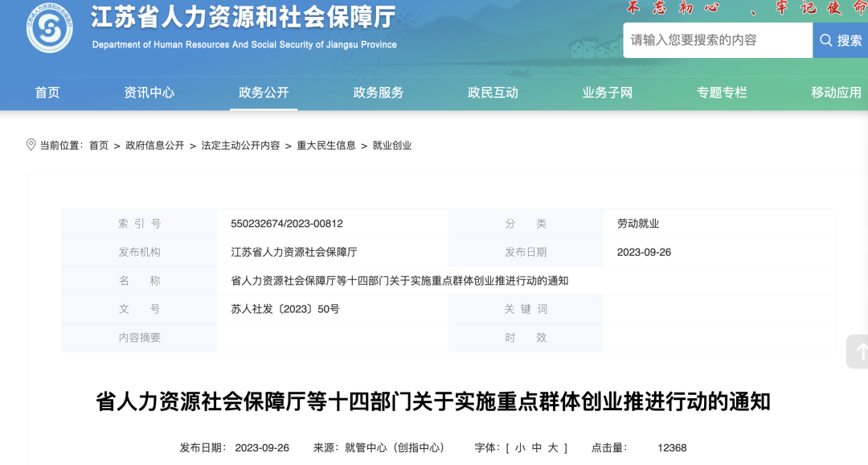This screenshot has height=465, width=868.
Task: Click the department logo emblem
Action: point(50,27)
